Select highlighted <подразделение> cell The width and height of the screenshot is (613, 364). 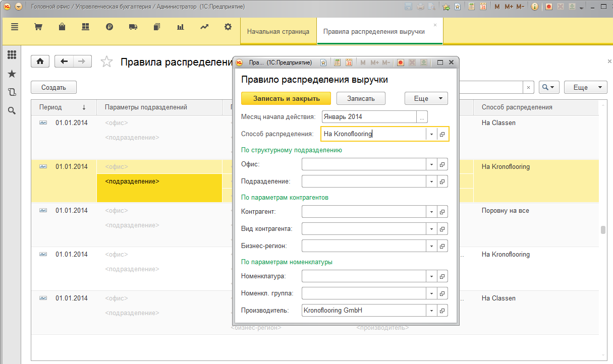pos(159,189)
